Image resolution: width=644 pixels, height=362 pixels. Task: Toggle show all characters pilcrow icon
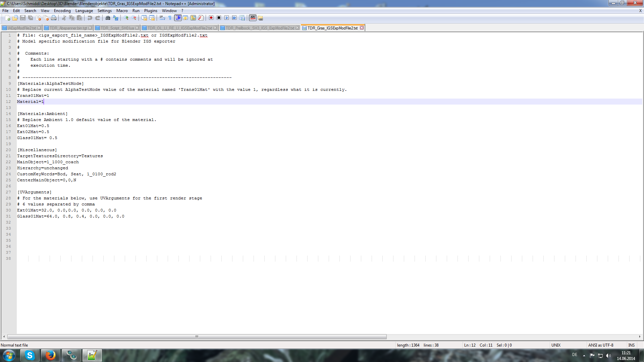tap(170, 18)
